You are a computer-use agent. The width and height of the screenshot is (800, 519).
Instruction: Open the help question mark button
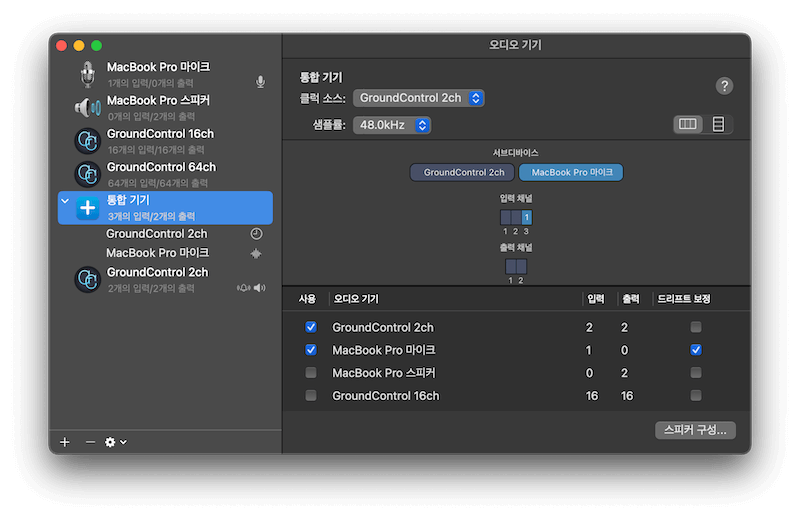(724, 86)
